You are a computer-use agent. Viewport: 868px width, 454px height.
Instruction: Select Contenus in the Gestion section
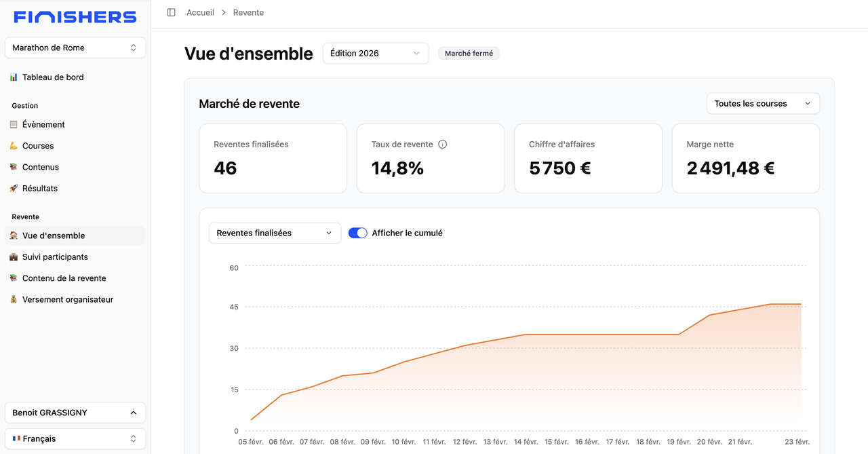click(41, 168)
